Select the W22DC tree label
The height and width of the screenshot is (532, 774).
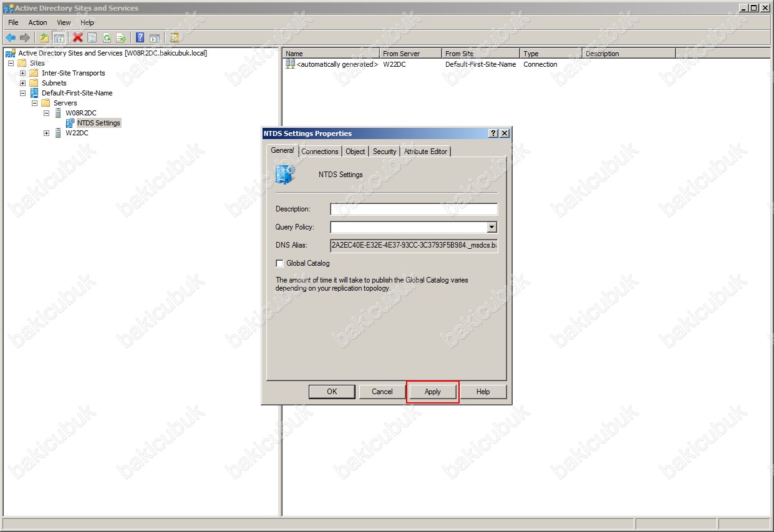(x=77, y=133)
